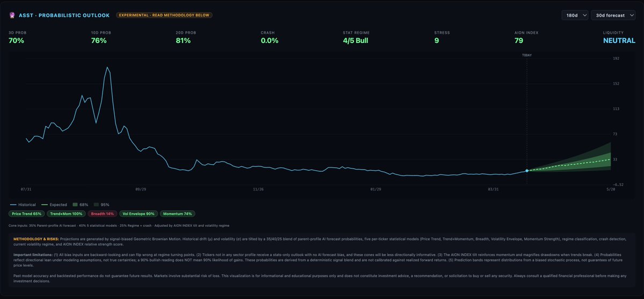644x299 pixels.
Task: Click the 03/31 date axis label
Action: pos(493,189)
